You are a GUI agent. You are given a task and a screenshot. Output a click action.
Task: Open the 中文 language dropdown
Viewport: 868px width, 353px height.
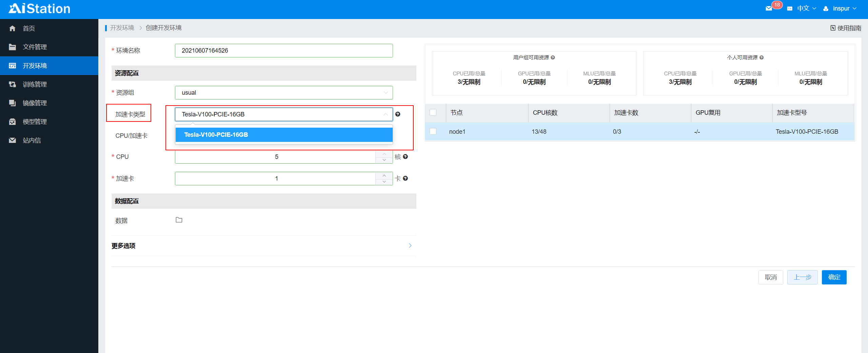806,8
